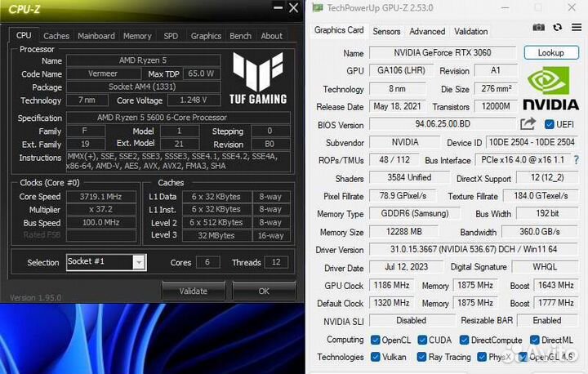Click the BIOS export share icon

pyautogui.click(x=528, y=124)
